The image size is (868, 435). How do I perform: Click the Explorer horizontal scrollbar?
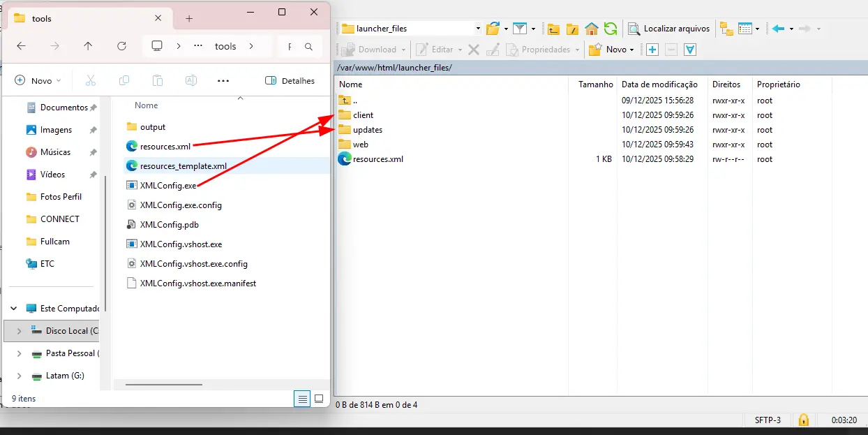tap(164, 384)
